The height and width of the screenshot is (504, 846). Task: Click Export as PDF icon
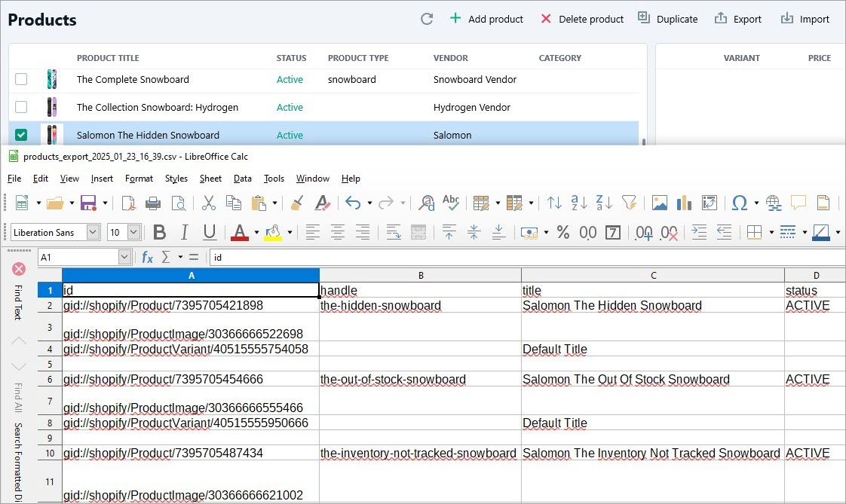pyautogui.click(x=128, y=203)
